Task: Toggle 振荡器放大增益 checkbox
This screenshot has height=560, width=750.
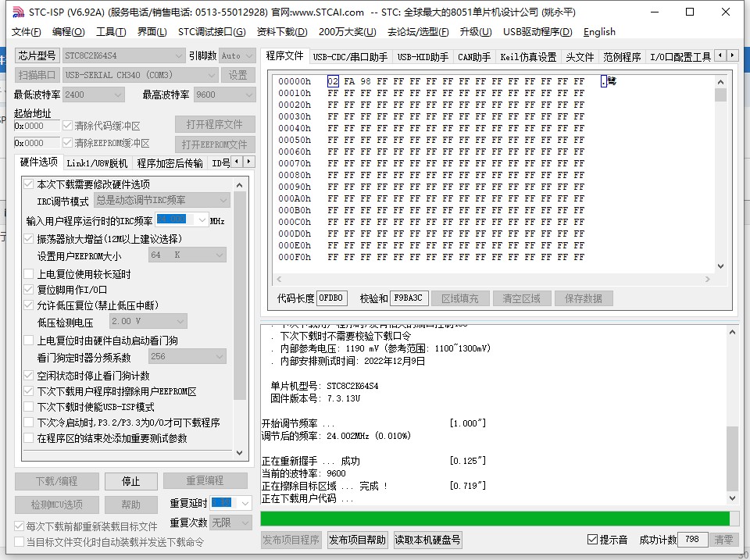Action: 29,239
